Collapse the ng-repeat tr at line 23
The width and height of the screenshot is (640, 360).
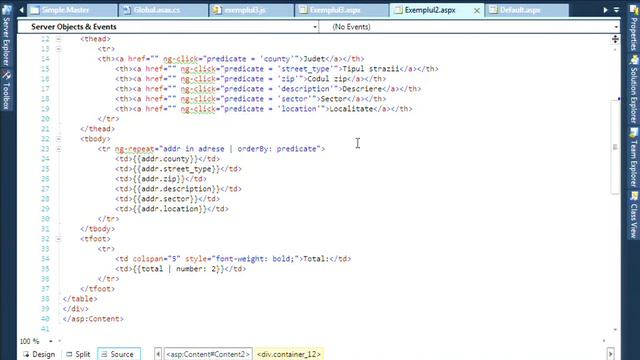58,149
